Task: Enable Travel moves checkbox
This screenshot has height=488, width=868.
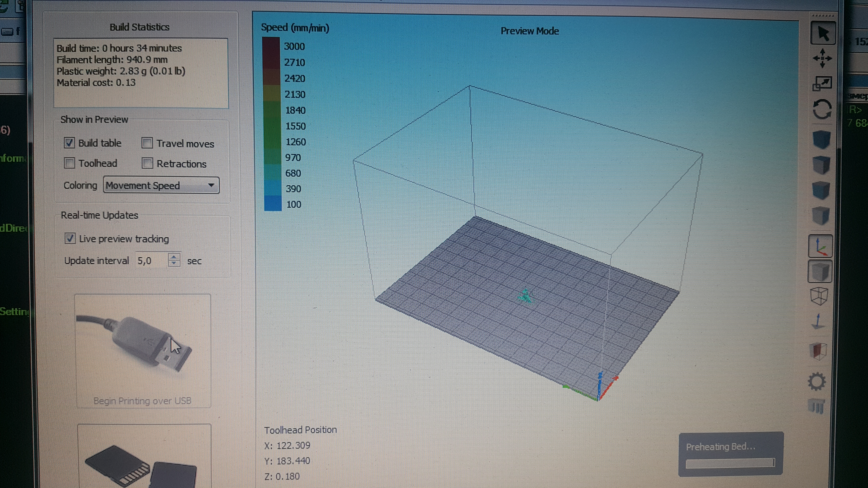Action: click(147, 143)
